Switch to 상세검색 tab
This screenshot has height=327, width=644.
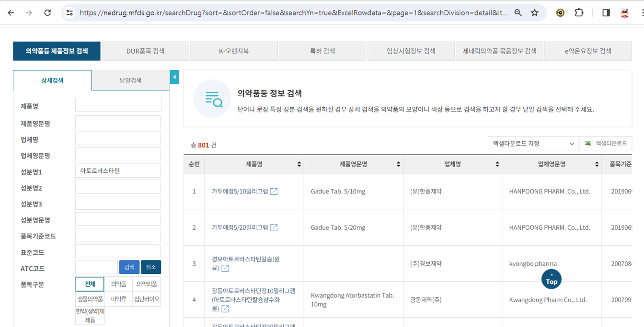pos(52,80)
